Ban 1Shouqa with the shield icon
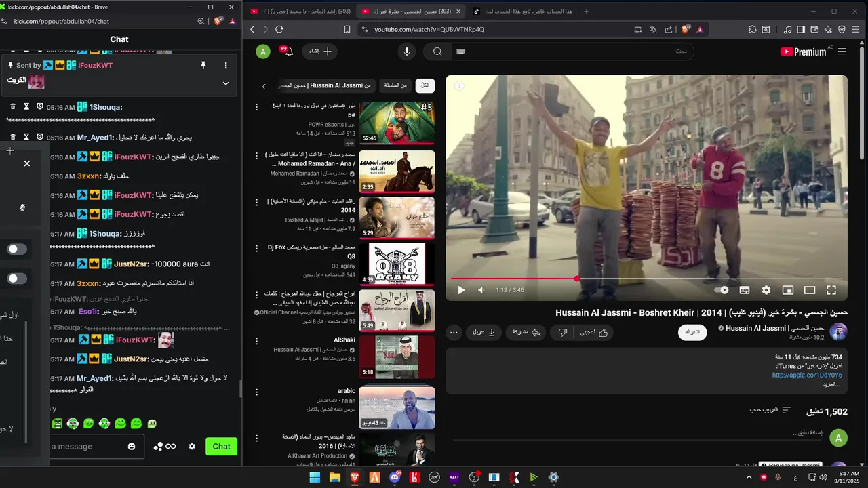The image size is (868, 488). click(40, 106)
